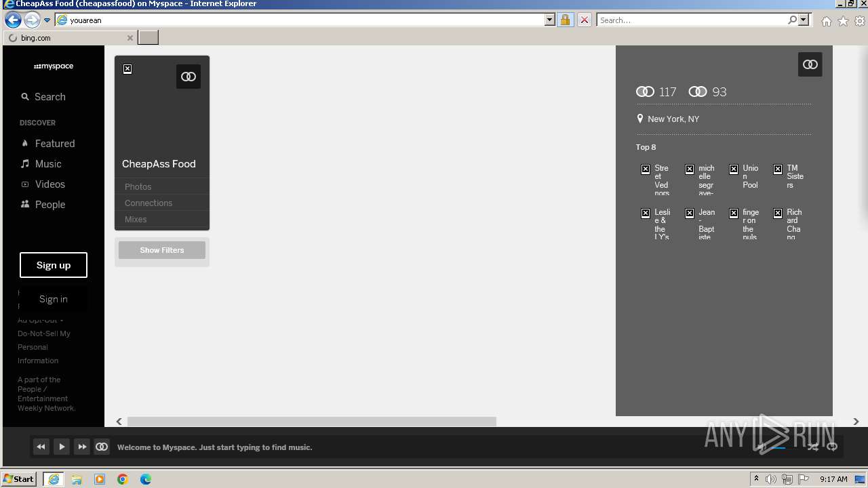Open the Tools gear icon
868x488 pixels.
click(x=860, y=21)
